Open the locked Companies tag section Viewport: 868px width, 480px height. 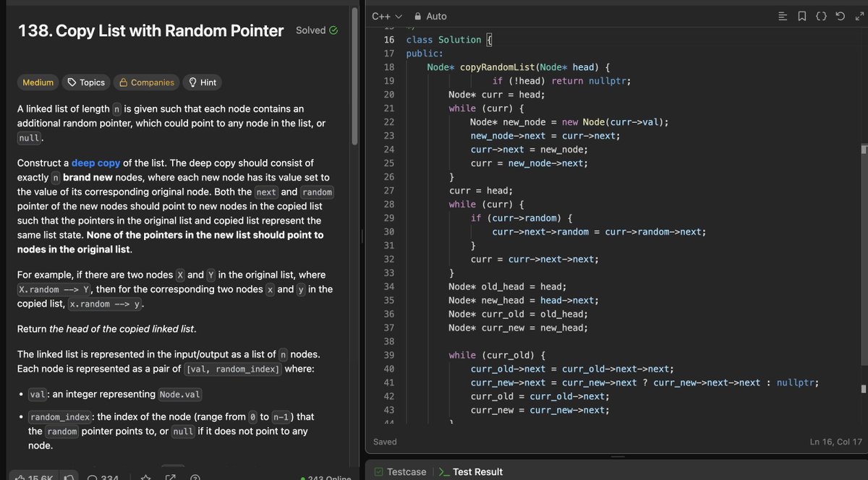(x=147, y=82)
